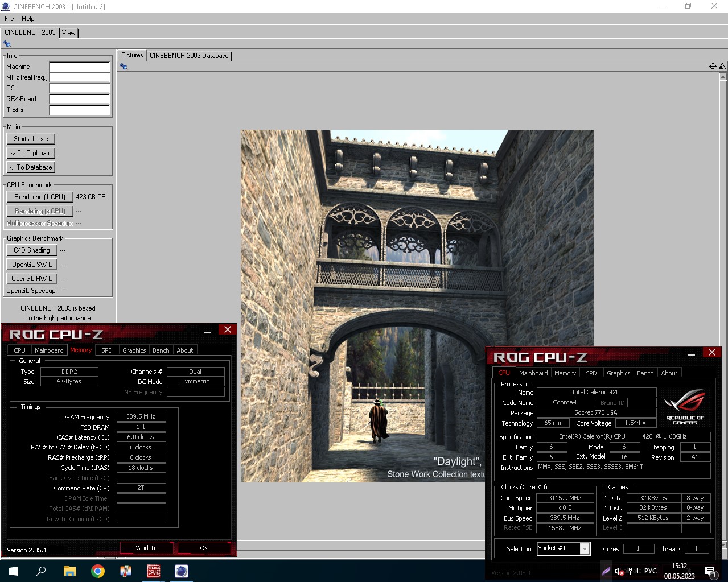The image size is (728, 582).
Task: Run the OpenGL SW-L test
Action: [x=32, y=265]
